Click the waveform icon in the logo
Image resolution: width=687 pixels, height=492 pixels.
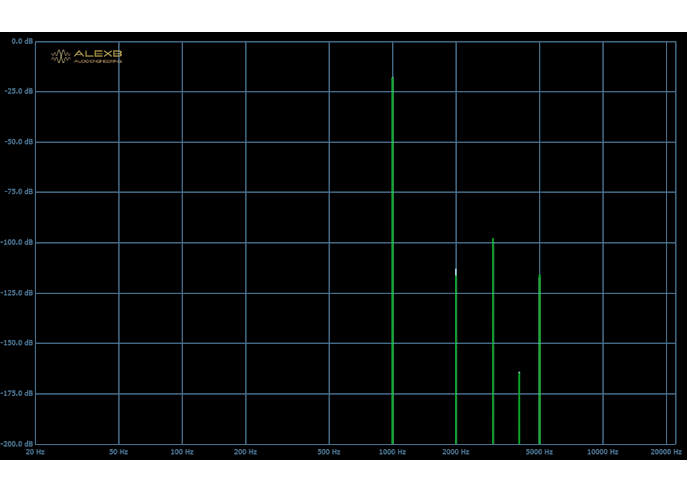[61, 56]
